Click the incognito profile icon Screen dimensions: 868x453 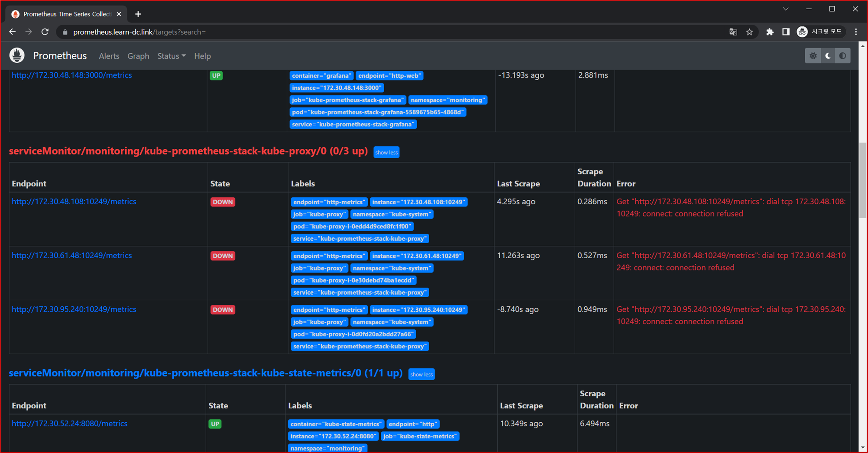pyautogui.click(x=802, y=32)
